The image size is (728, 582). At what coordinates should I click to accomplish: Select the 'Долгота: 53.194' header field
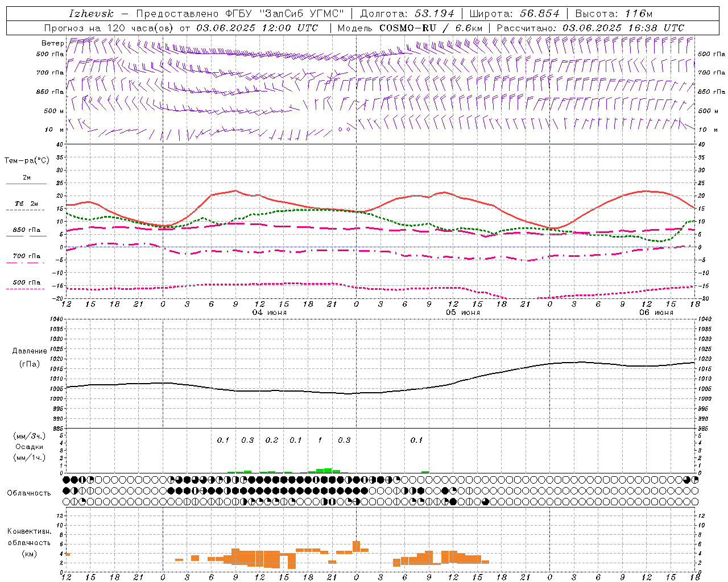(407, 14)
